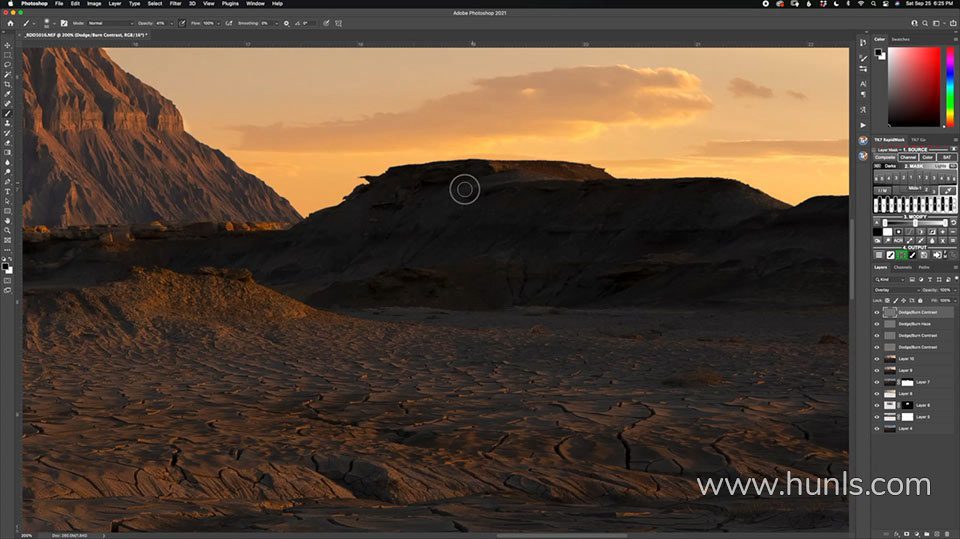Select the Lasso tool
Viewport: 960px width, 539px height.
coord(7,65)
